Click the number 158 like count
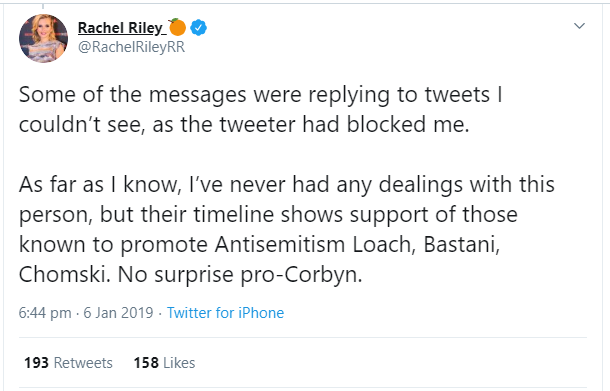This screenshot has height=391, width=610. point(146,363)
